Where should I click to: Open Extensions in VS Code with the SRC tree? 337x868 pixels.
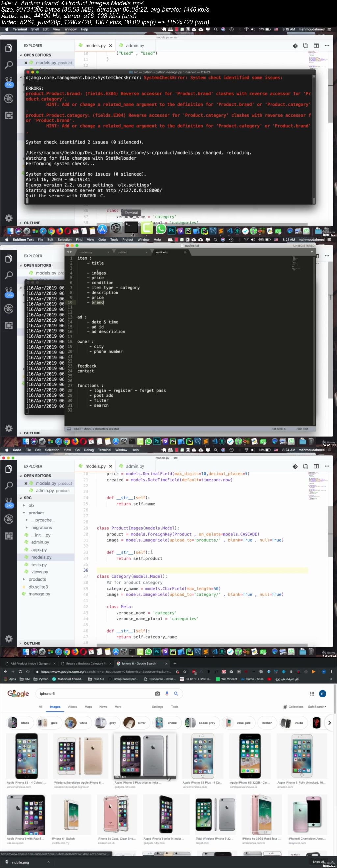coord(9,536)
